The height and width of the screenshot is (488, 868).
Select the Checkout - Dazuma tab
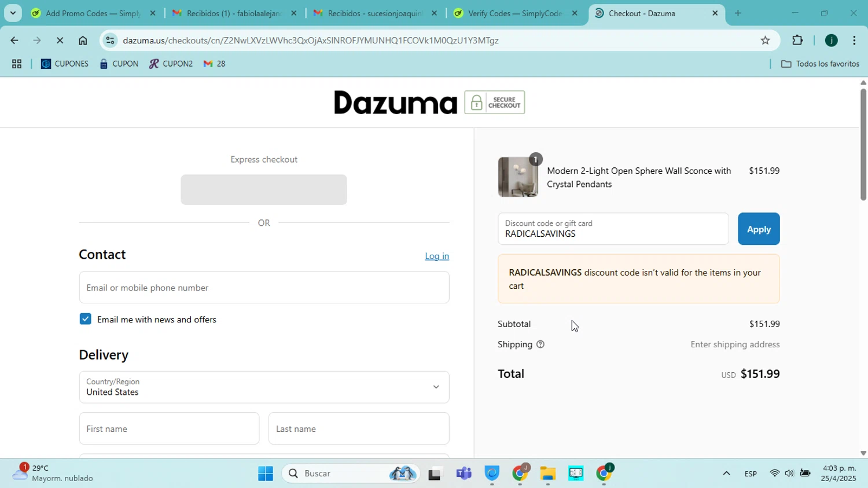[x=657, y=13]
